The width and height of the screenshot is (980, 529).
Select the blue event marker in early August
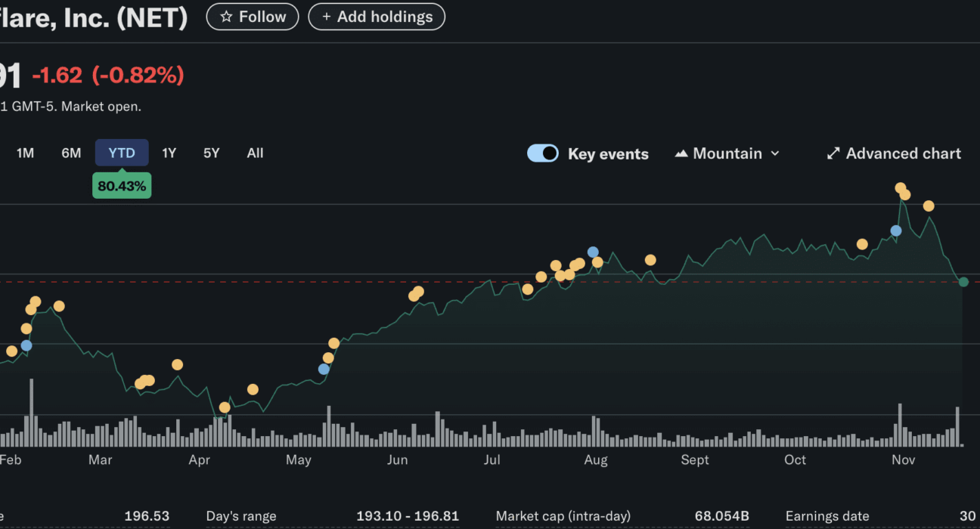point(593,252)
